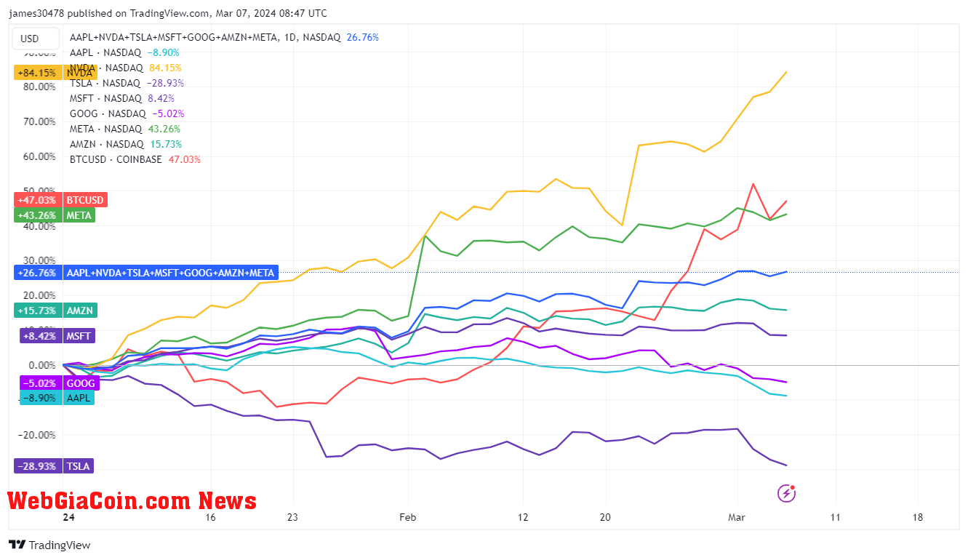This screenshot has width=968, height=560.
Task: Click the -20.00% y-axis label
Action: tap(36, 435)
